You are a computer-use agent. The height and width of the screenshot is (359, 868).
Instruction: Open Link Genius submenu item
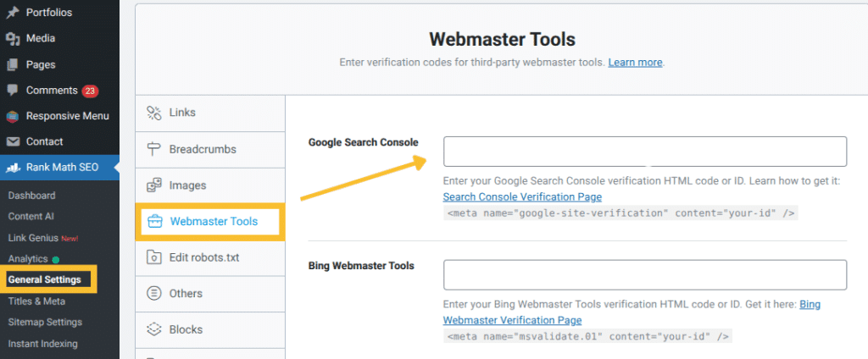(33, 238)
